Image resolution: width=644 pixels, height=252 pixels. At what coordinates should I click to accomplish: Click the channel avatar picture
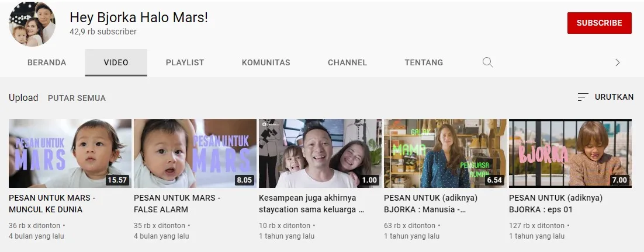pos(32,24)
